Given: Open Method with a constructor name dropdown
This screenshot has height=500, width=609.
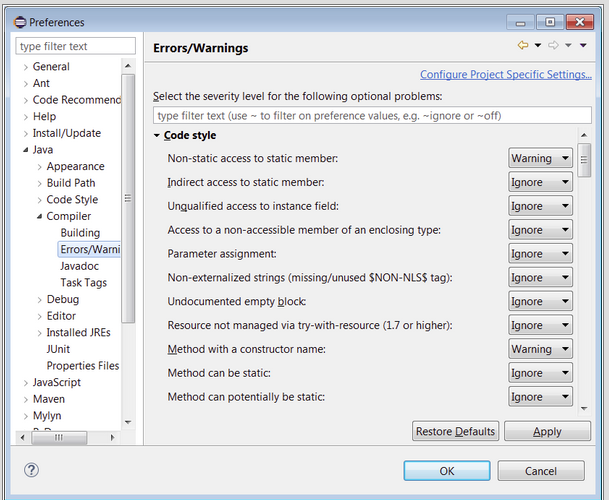Looking at the screenshot, I should (540, 349).
